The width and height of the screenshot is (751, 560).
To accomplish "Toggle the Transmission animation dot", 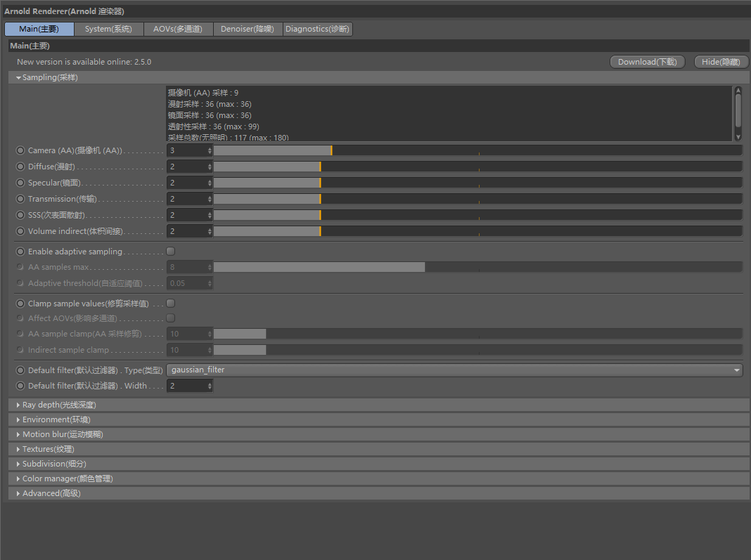I will tap(20, 199).
